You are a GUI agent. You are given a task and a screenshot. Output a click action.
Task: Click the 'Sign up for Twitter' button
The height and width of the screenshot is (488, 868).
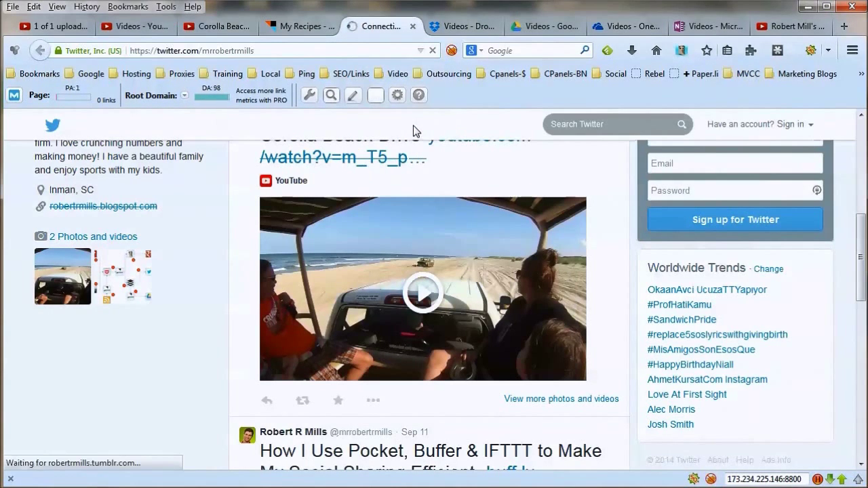(x=735, y=220)
